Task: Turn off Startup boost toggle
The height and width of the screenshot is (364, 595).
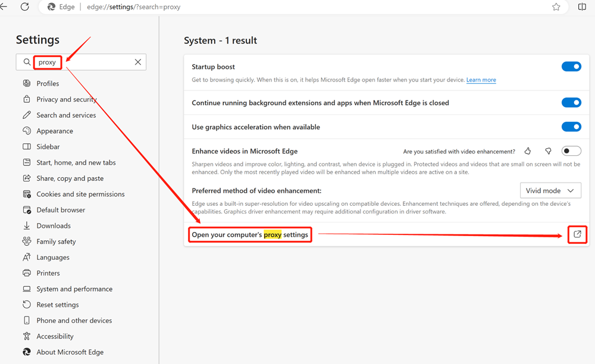Action: (x=571, y=67)
